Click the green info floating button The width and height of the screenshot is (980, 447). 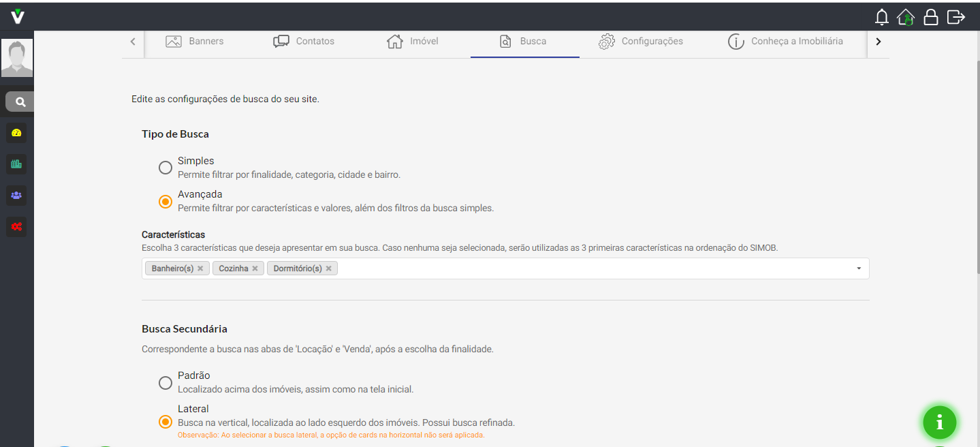click(x=940, y=422)
